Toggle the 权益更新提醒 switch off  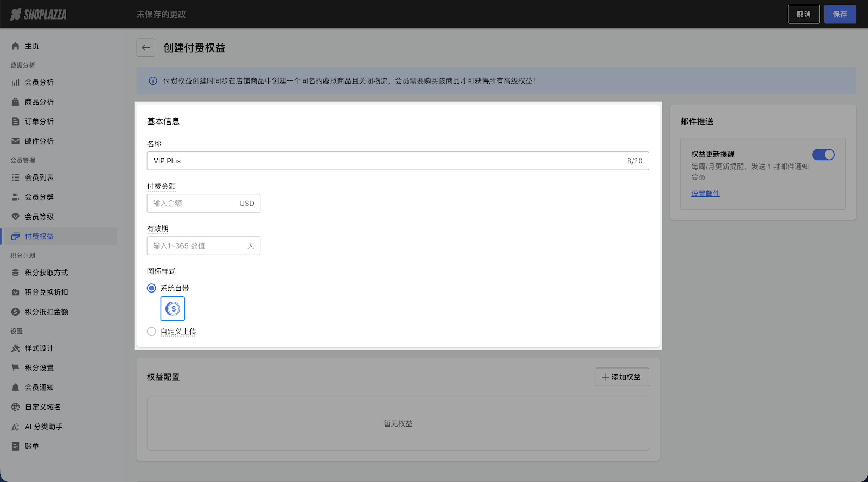click(x=823, y=155)
